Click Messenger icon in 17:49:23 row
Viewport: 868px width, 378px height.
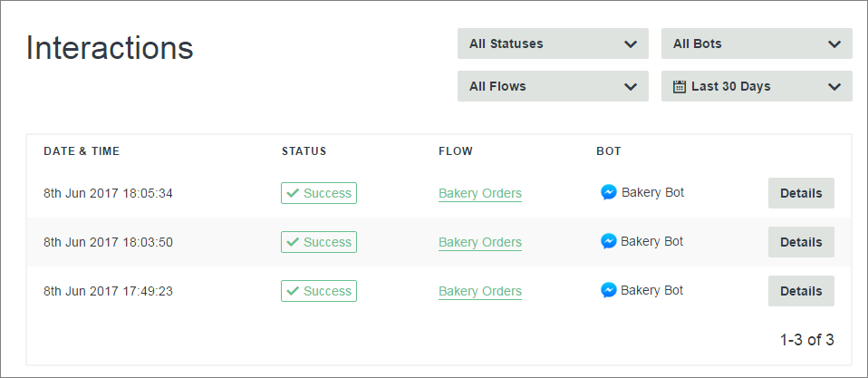pyautogui.click(x=609, y=290)
